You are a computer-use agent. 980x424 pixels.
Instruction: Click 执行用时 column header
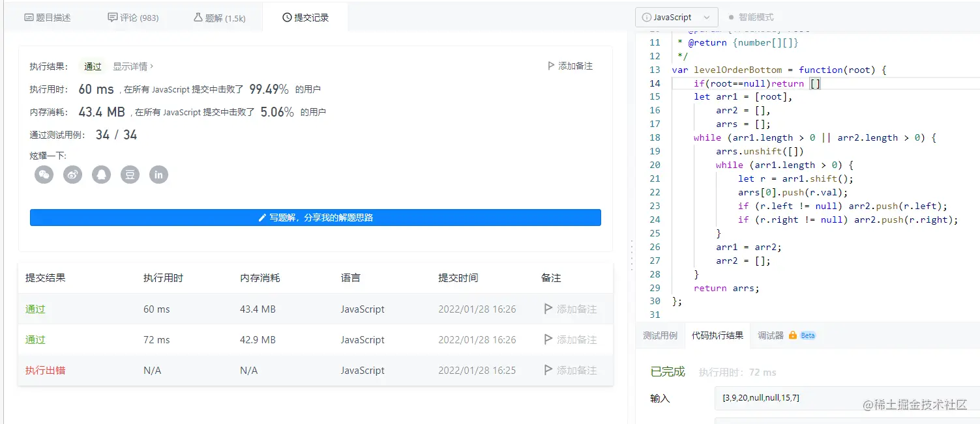click(x=163, y=278)
